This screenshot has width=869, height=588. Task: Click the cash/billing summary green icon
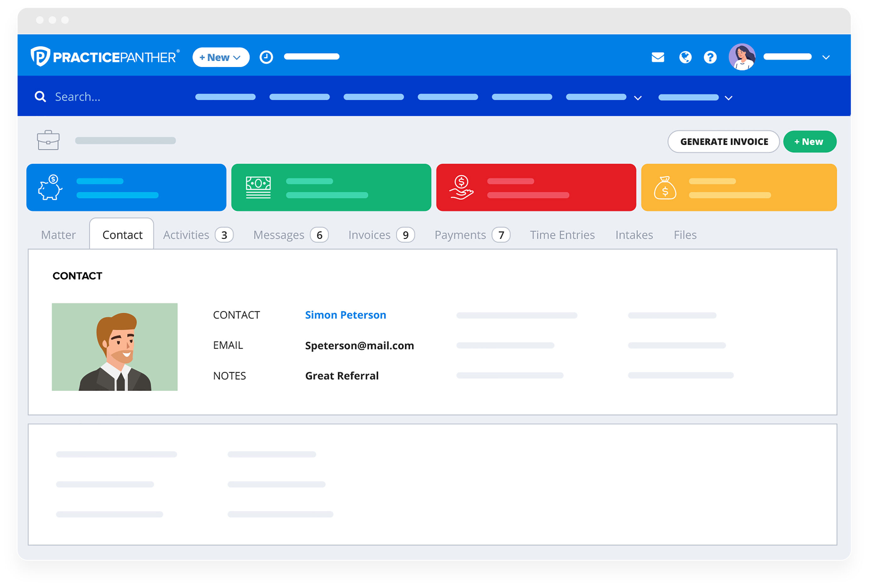(x=257, y=187)
